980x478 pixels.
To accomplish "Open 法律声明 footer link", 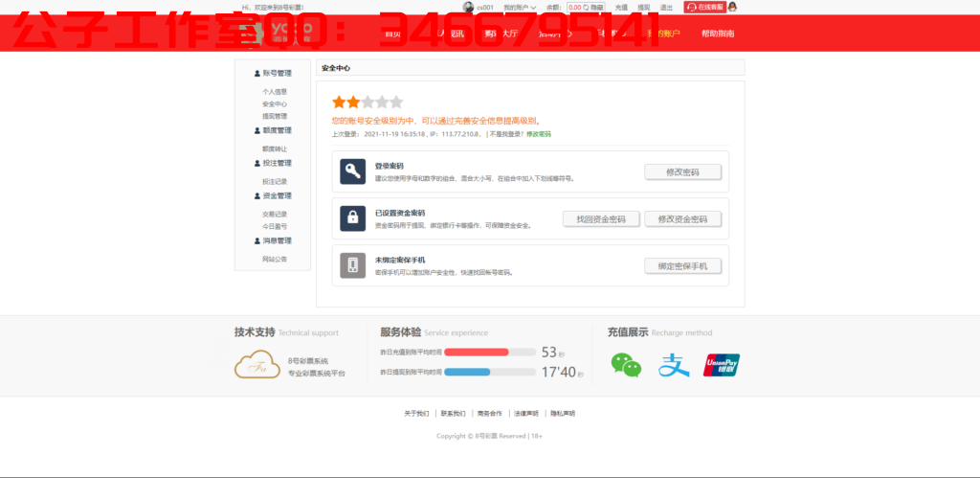I will [526, 414].
